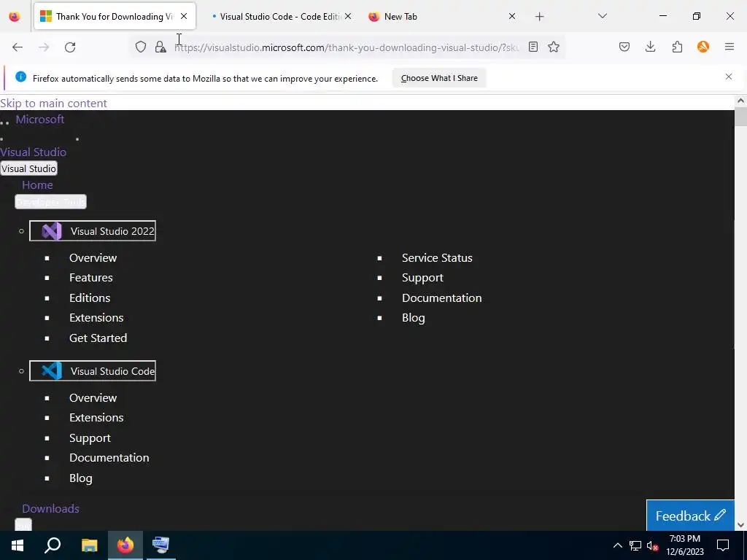Click the Skip to main content link
Screen dimensions: 747x560
53,104
